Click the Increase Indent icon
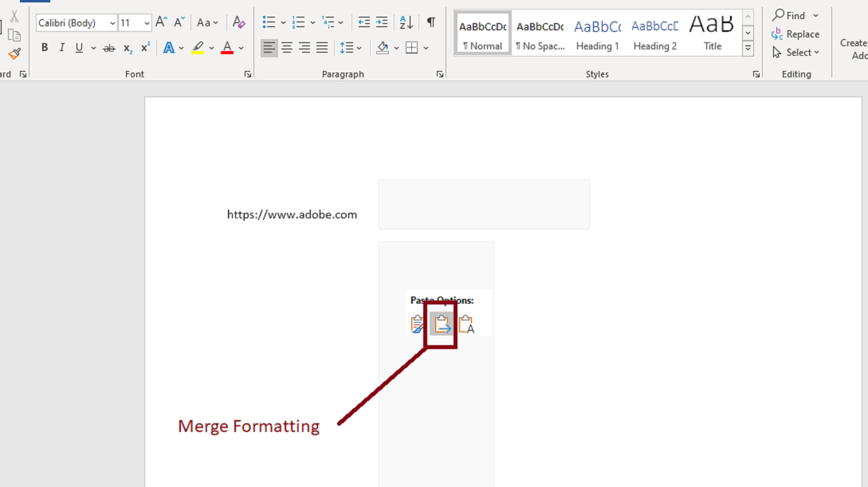 pos(382,22)
